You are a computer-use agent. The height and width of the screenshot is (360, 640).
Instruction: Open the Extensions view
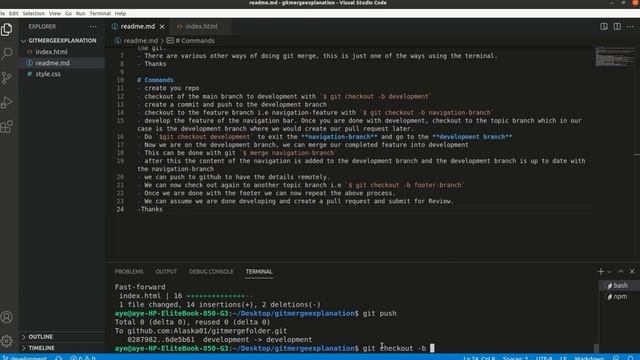point(7,127)
